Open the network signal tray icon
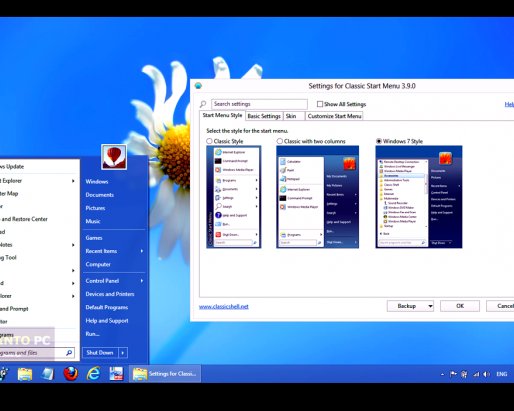This screenshot has width=514, height=411. [x=476, y=374]
